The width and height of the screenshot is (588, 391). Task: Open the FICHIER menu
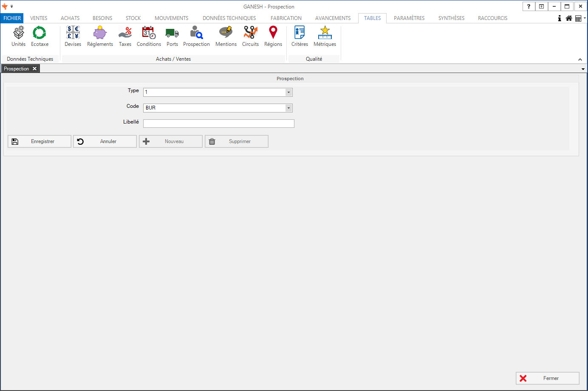coord(12,18)
